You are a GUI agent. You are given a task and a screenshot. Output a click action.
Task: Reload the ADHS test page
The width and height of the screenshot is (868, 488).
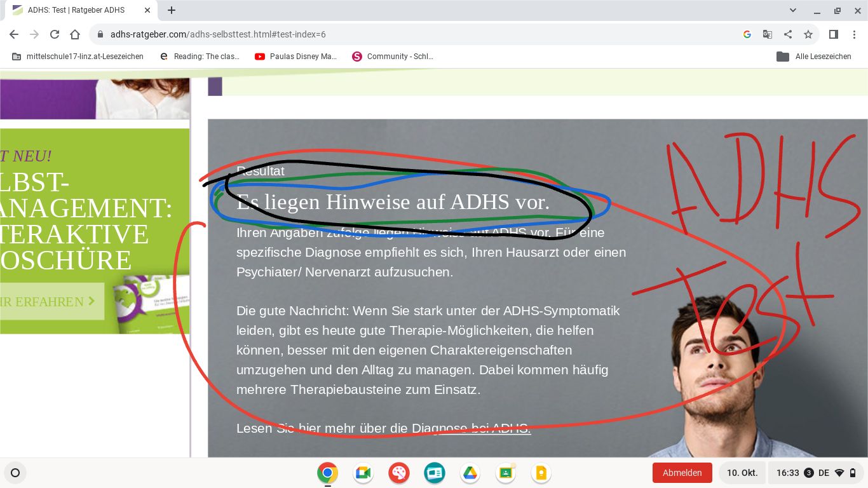click(55, 34)
